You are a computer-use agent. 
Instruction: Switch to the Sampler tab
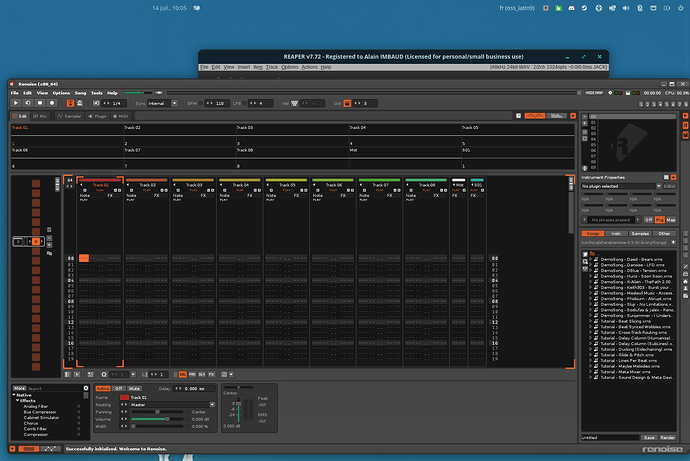[x=69, y=116]
